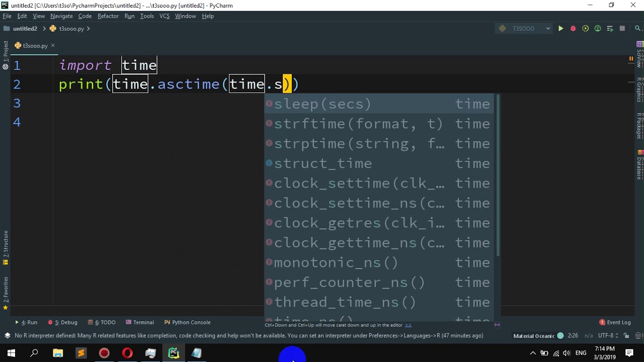The width and height of the screenshot is (644, 362).
Task: Toggle the read-only lock icon
Action: coord(626,335)
